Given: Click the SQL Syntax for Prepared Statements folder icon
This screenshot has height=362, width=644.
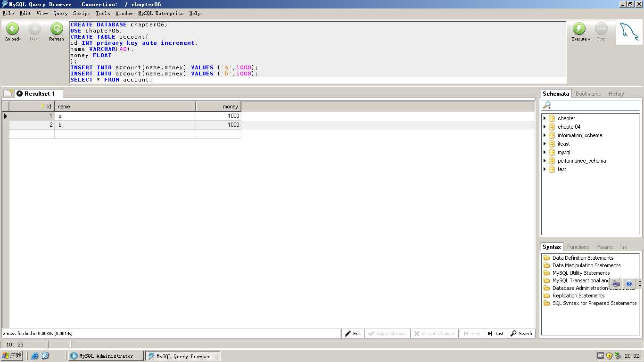Looking at the screenshot, I should (x=547, y=303).
